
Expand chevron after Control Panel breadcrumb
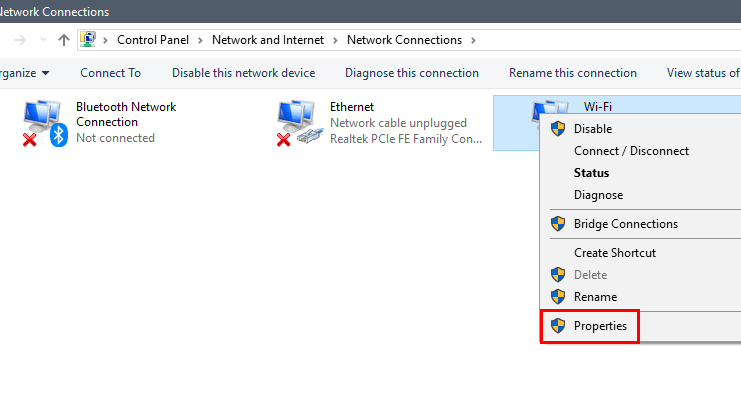pos(200,40)
